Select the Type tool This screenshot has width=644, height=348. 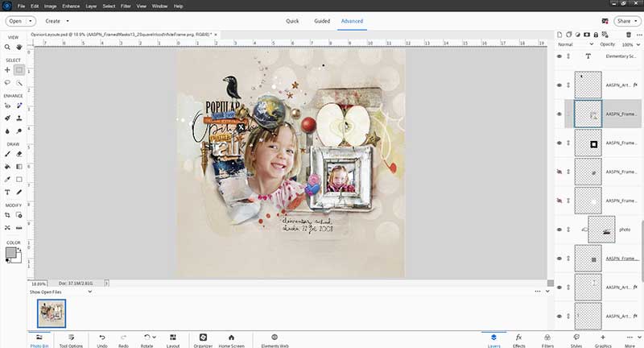pyautogui.click(x=7, y=193)
